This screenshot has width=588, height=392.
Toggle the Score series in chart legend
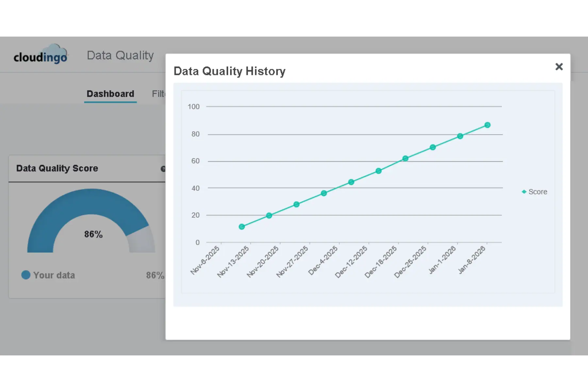534,192
